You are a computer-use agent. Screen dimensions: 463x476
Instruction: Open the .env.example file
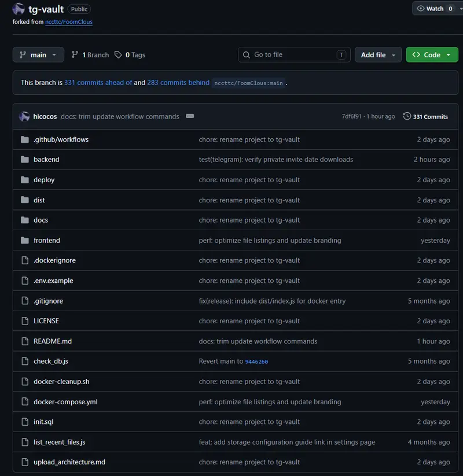tap(53, 281)
